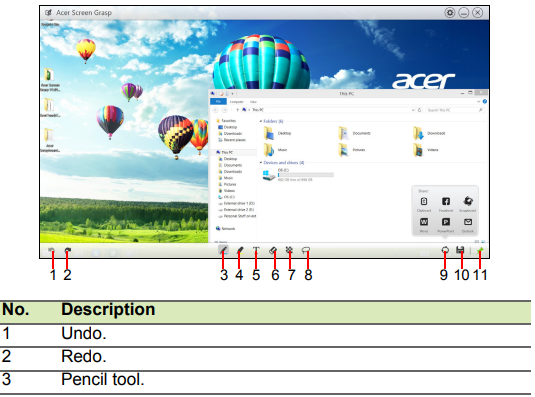Viewport: 535px width, 397px height.
Task: Select Recent places under Favorites
Action: pos(232,140)
